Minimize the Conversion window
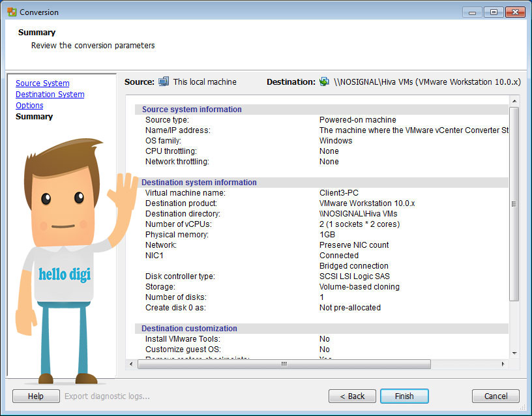This screenshot has width=532, height=416. point(472,12)
